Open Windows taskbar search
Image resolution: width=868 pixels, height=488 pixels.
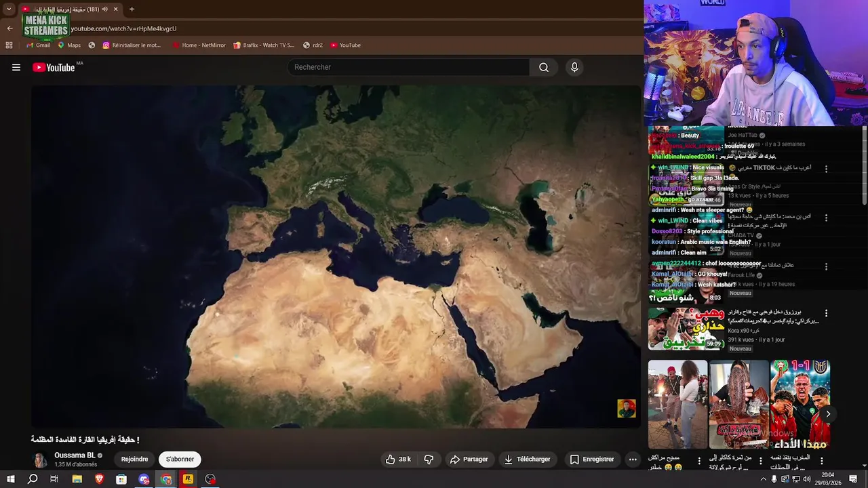33,479
